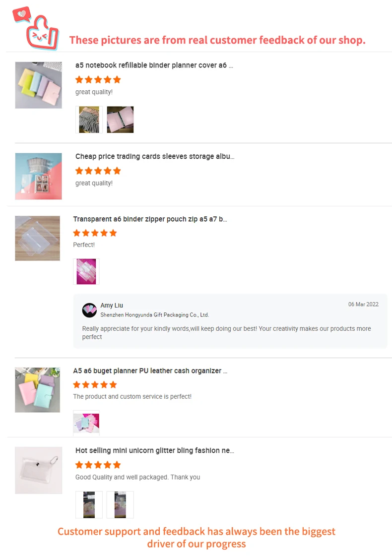Open the transparent zipper pouch product image

[x=37, y=239]
